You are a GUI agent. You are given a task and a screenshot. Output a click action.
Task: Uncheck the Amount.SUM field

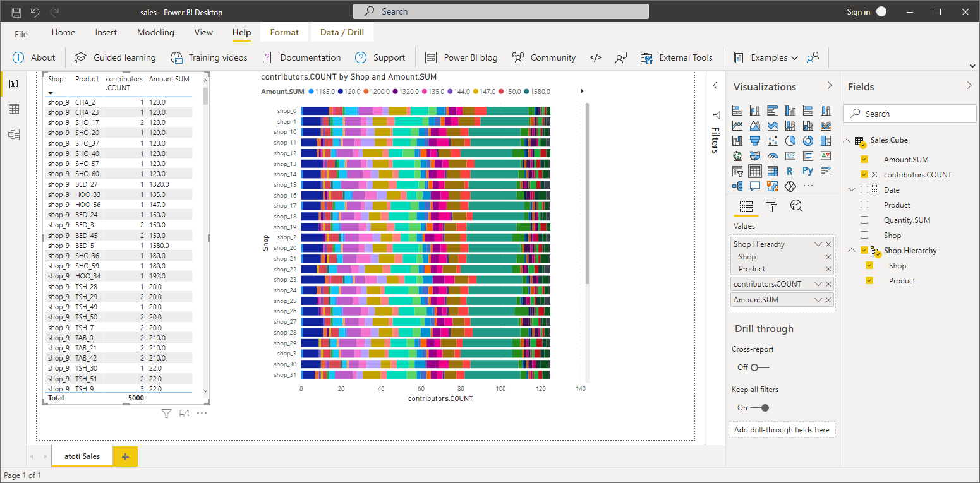pos(864,159)
